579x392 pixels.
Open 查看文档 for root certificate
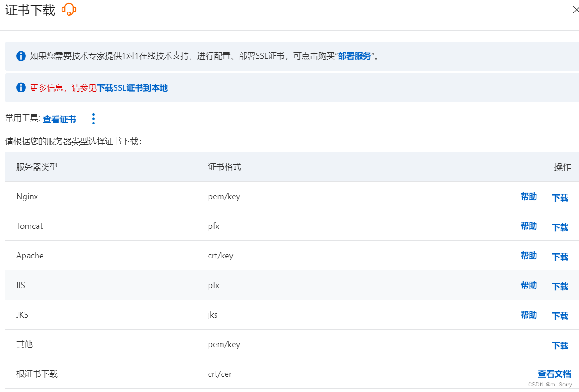point(554,374)
